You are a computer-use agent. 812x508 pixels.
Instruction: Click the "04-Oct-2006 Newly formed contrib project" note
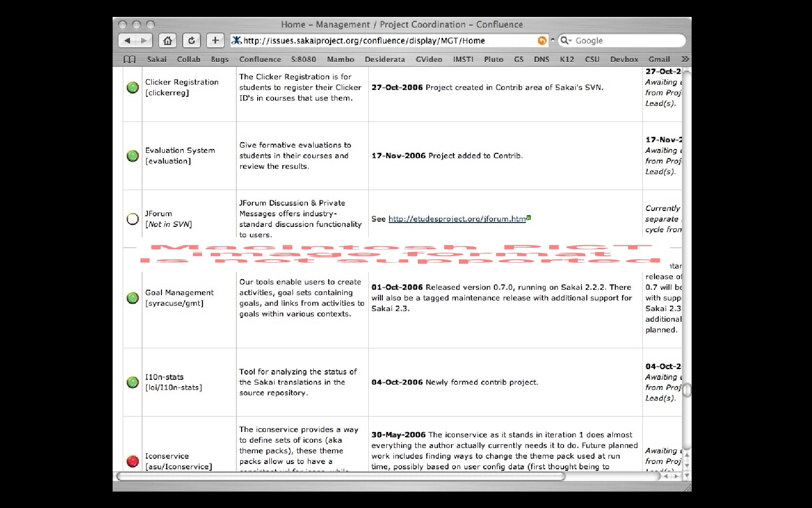tap(455, 382)
